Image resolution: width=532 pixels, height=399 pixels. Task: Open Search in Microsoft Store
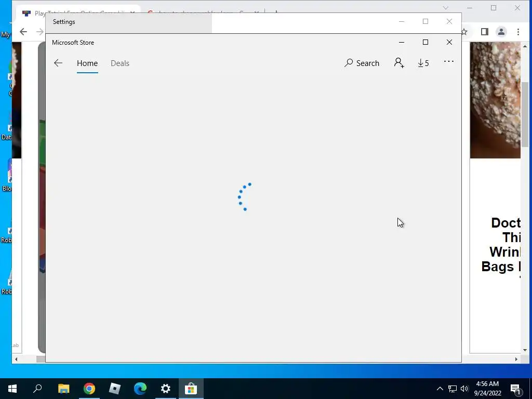pyautogui.click(x=362, y=63)
